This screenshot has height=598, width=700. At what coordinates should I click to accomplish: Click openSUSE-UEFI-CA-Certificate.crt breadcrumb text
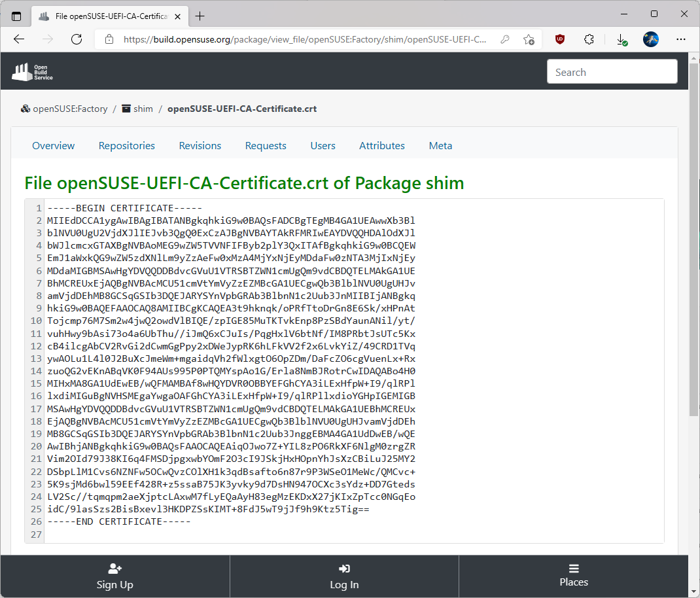tap(242, 109)
